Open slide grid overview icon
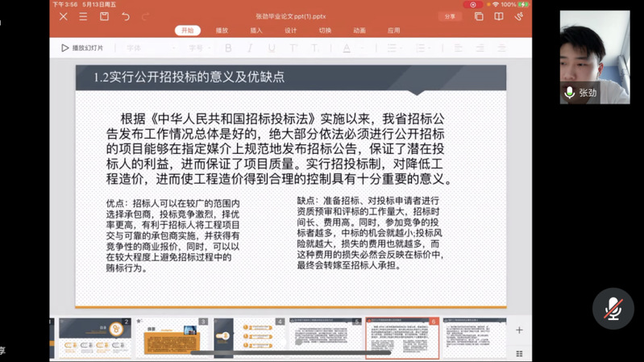Image resolution: width=644 pixels, height=362 pixels. click(x=519, y=353)
